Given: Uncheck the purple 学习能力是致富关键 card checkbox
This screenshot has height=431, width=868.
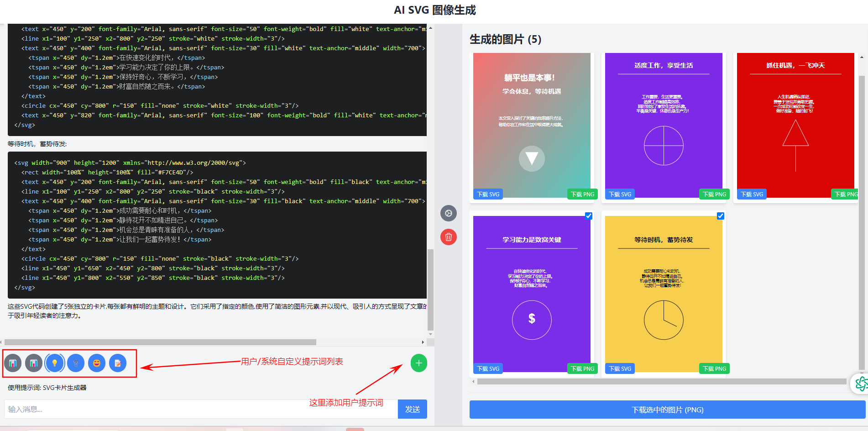Looking at the screenshot, I should tap(589, 216).
